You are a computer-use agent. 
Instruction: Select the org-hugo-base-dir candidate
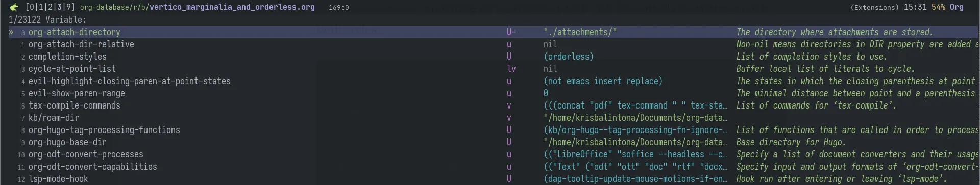(67, 142)
